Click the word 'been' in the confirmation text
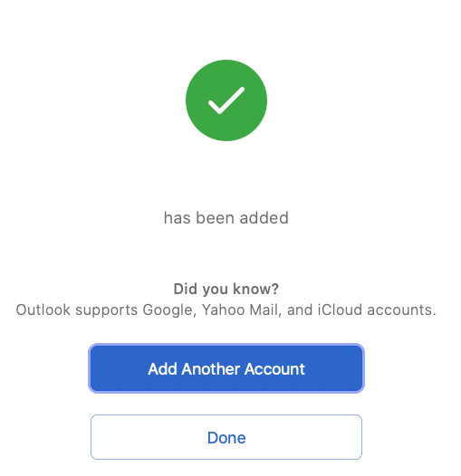 (x=216, y=218)
